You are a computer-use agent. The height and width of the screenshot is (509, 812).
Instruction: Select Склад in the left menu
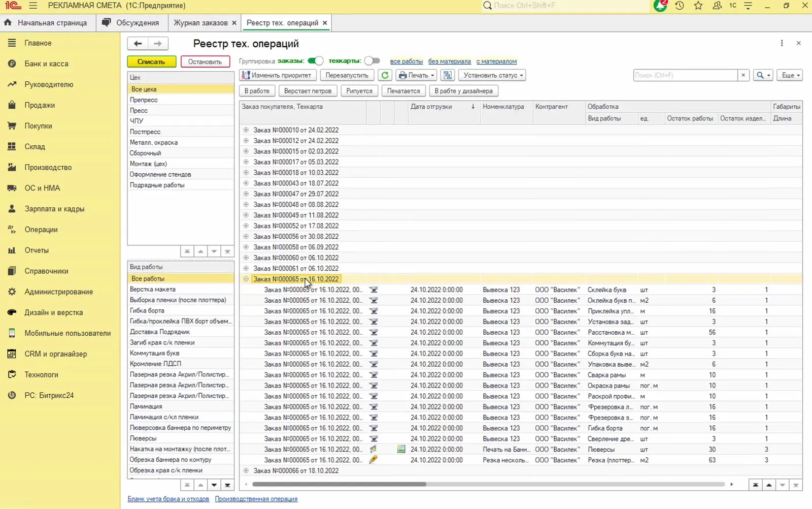(x=35, y=146)
